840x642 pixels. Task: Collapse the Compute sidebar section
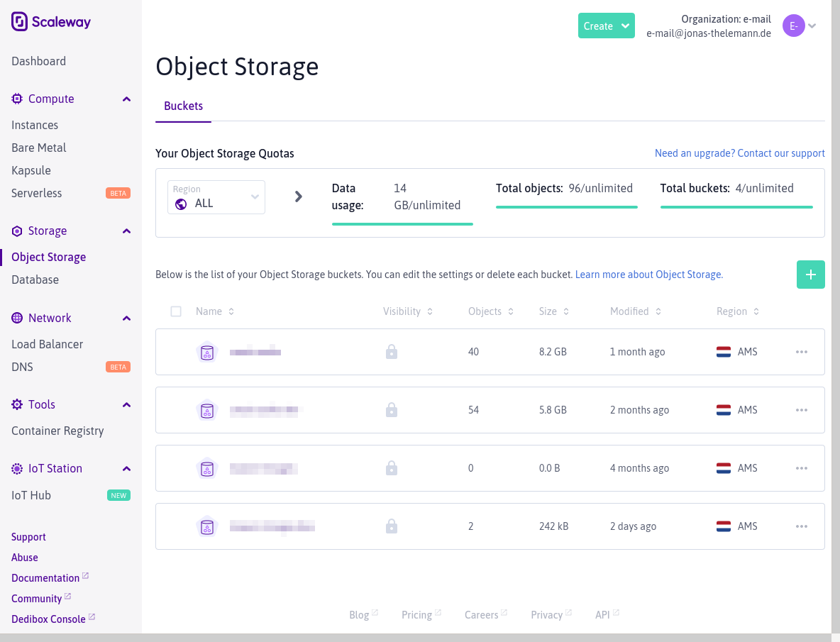pyautogui.click(x=126, y=99)
